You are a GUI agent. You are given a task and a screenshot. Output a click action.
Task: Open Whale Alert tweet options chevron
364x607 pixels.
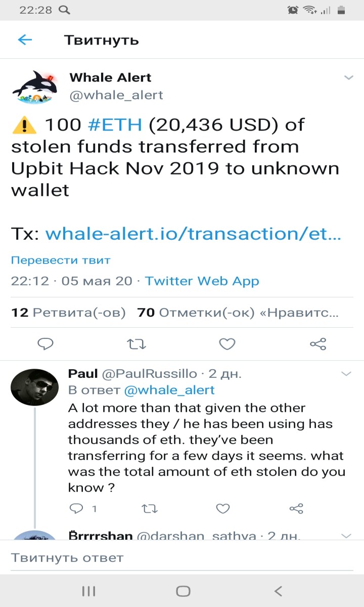pos(348,77)
